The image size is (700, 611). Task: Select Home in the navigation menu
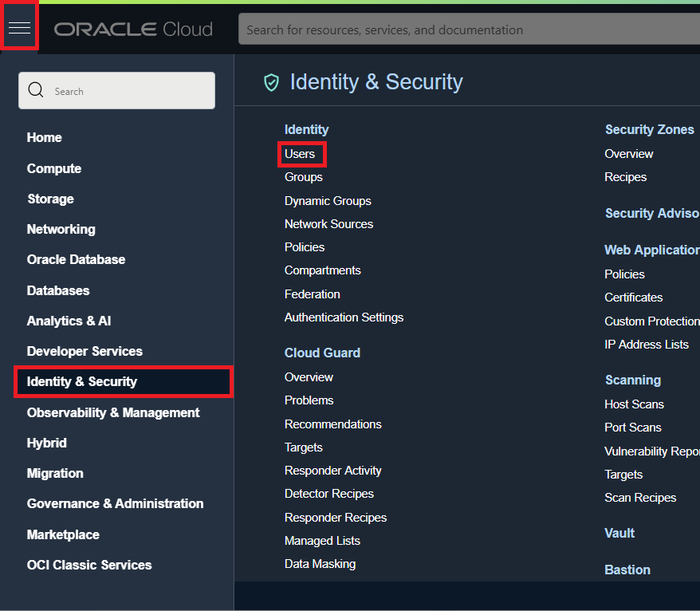[44, 137]
